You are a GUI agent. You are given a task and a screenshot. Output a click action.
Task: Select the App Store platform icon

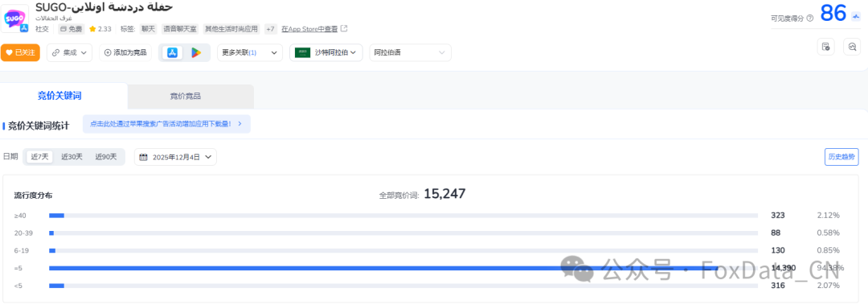[x=172, y=52]
